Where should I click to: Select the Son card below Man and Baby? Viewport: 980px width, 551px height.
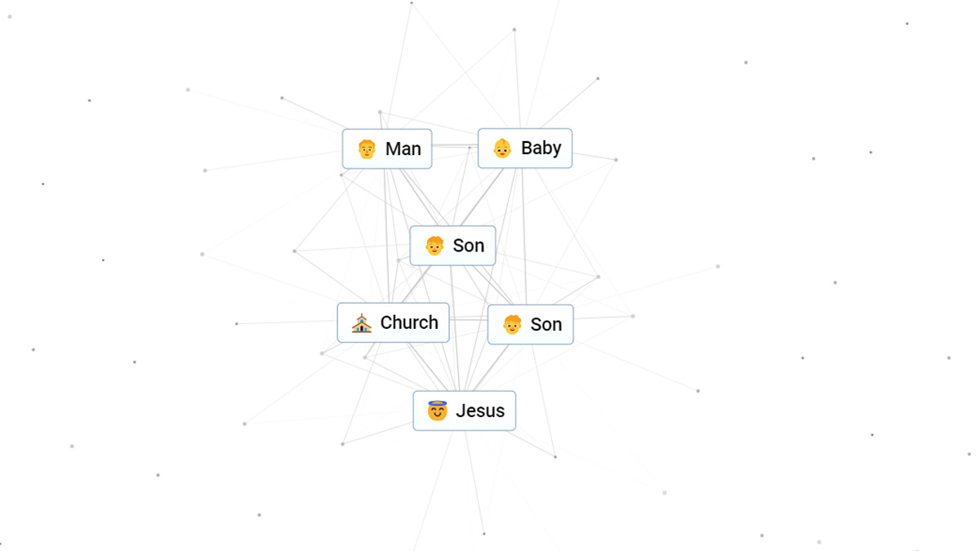coord(452,246)
